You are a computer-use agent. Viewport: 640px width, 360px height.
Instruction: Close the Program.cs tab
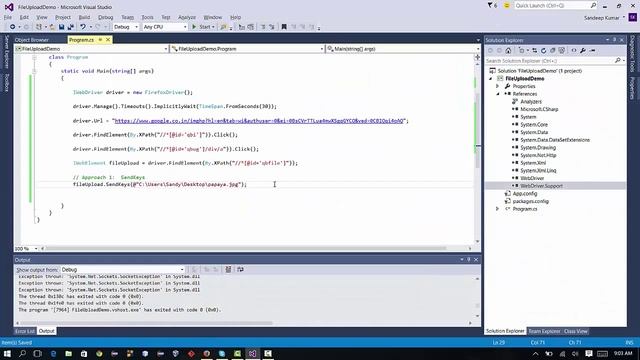[108, 40]
